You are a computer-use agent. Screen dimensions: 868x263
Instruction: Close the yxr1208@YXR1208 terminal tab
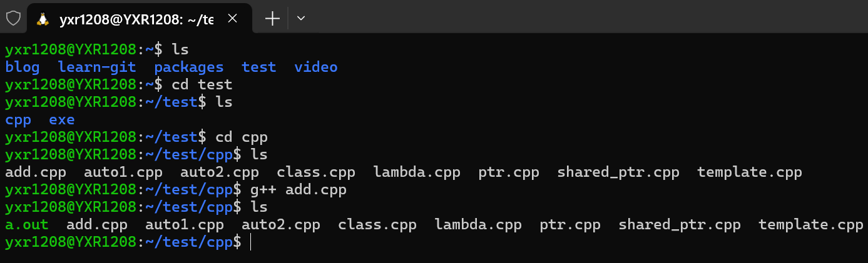232,19
